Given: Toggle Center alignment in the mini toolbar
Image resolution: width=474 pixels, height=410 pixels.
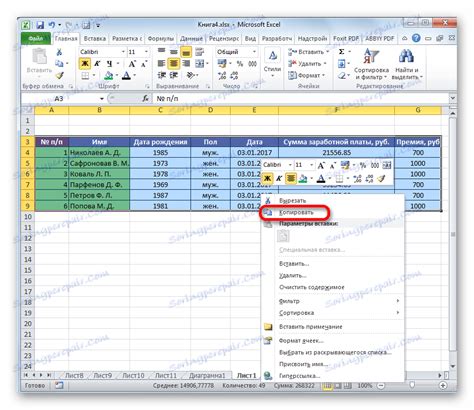Looking at the screenshot, I should coord(291,179).
